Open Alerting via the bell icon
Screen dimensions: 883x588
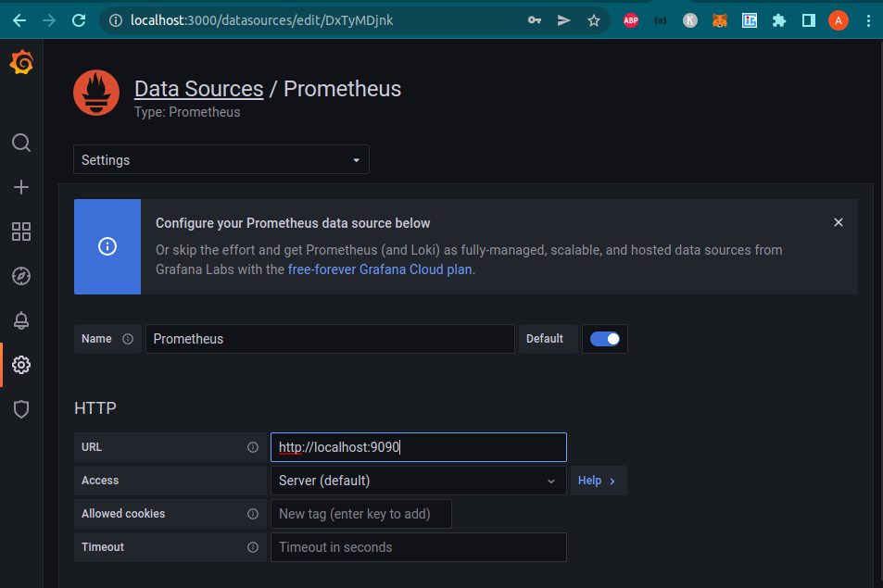(x=20, y=320)
